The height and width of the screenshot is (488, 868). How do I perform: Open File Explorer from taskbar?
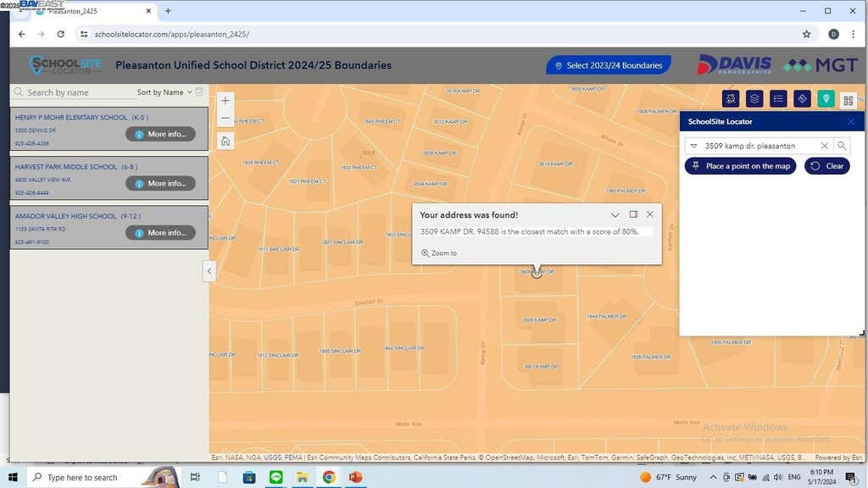click(x=303, y=477)
